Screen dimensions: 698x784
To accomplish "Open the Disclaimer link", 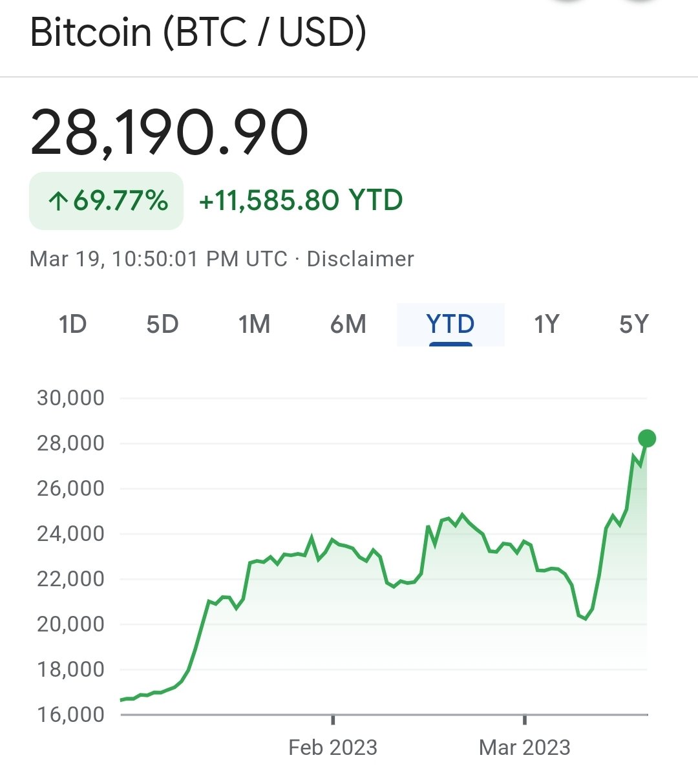I will (360, 259).
